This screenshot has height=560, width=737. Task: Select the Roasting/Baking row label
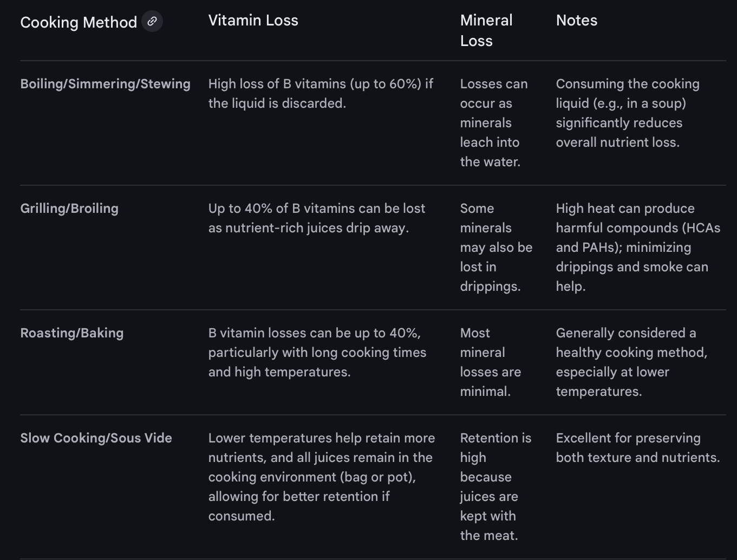click(72, 333)
